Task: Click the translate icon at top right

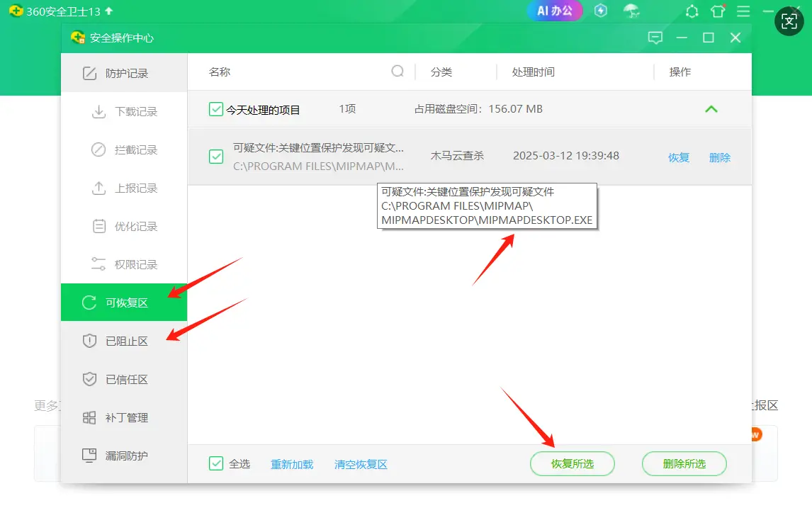Action: [789, 22]
